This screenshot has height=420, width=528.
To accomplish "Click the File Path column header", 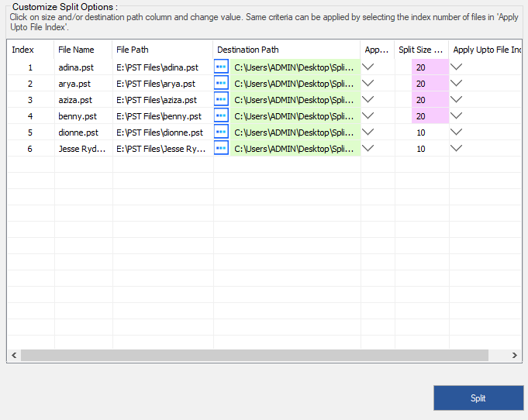I will (x=163, y=50).
